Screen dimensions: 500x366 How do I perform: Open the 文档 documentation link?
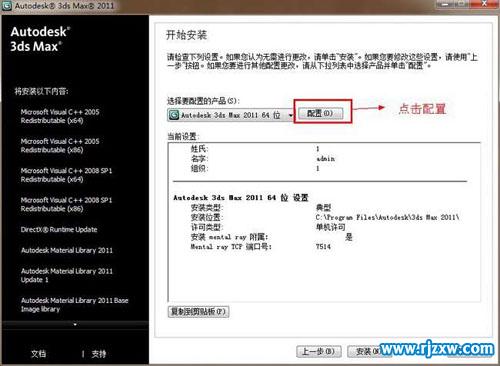pos(38,354)
